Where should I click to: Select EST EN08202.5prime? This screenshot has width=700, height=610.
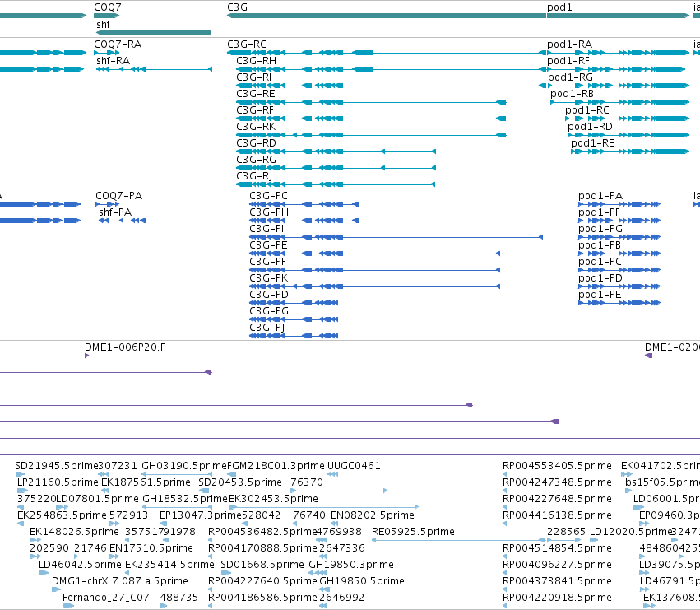pos(373,515)
